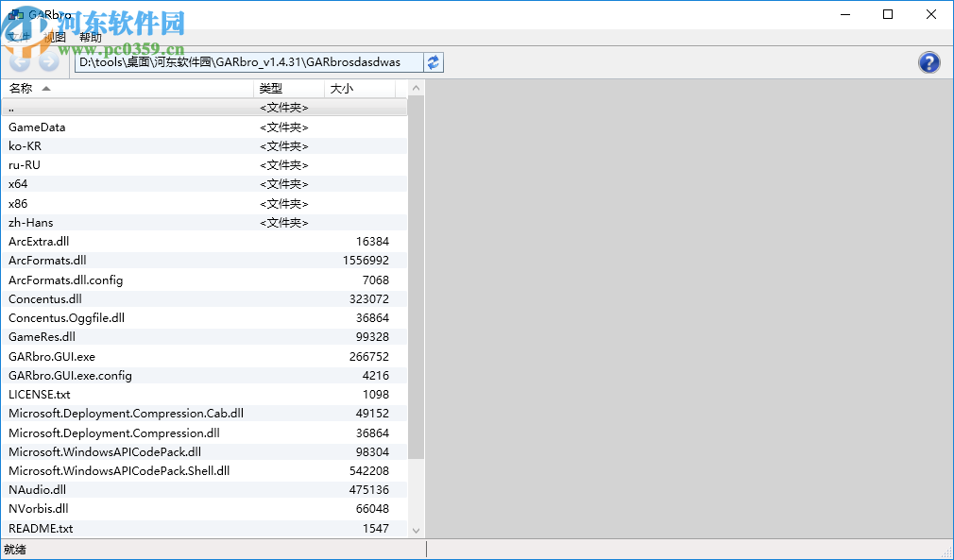Screen dimensions: 954x560
Task: Select the x64 folder
Action: coord(204,183)
